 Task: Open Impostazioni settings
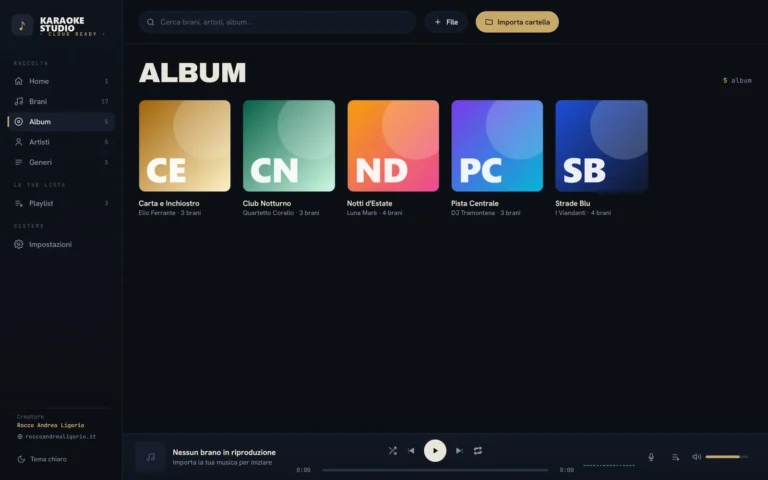(61, 244)
